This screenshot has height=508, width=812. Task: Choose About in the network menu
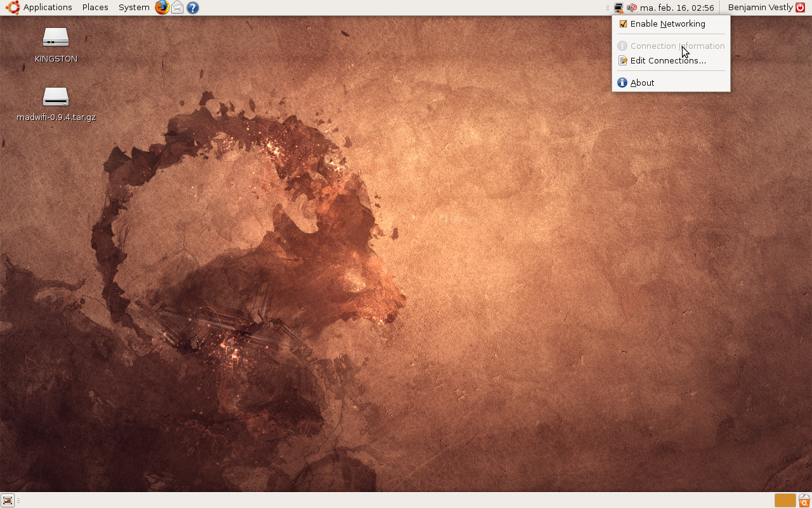pos(671,83)
